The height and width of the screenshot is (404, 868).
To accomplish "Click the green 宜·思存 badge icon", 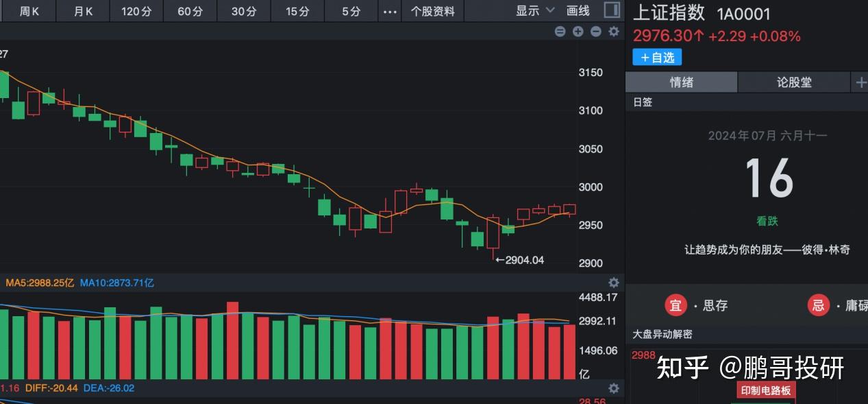I will point(676,305).
